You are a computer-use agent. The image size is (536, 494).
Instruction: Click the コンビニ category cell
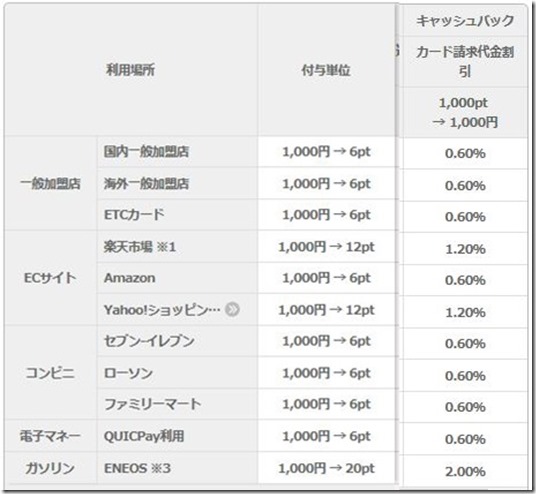(x=50, y=373)
